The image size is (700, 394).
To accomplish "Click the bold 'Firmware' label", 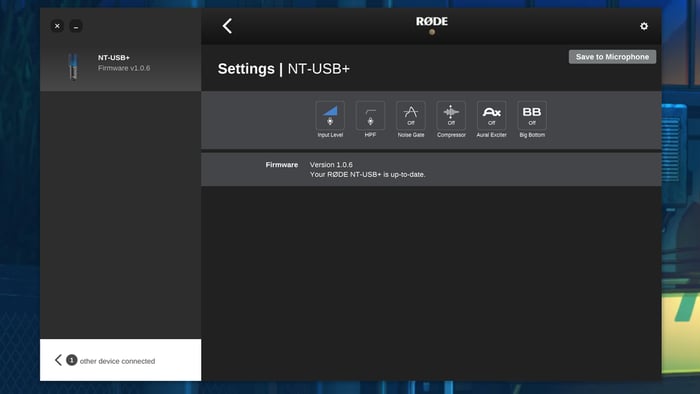I will point(282,165).
